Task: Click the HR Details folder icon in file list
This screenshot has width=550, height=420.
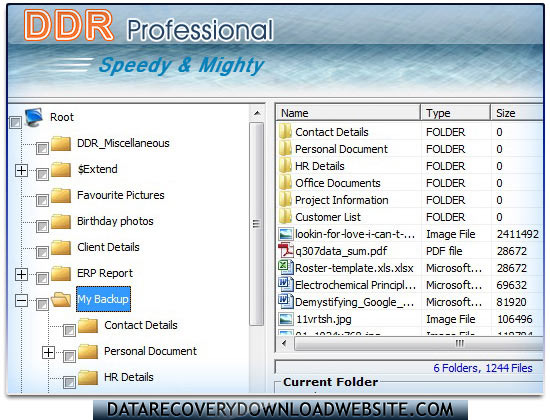Action: (286, 166)
